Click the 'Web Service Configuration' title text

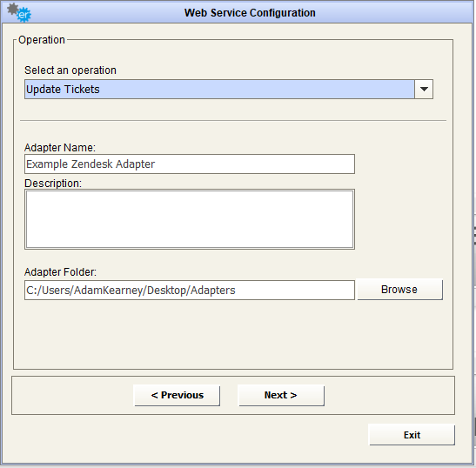tap(250, 13)
